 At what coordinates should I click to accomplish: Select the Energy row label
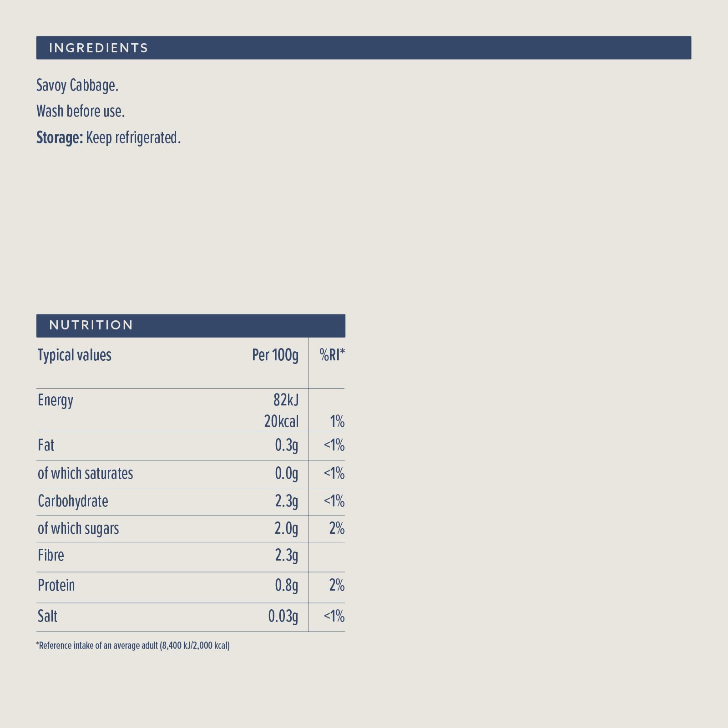click(56, 400)
